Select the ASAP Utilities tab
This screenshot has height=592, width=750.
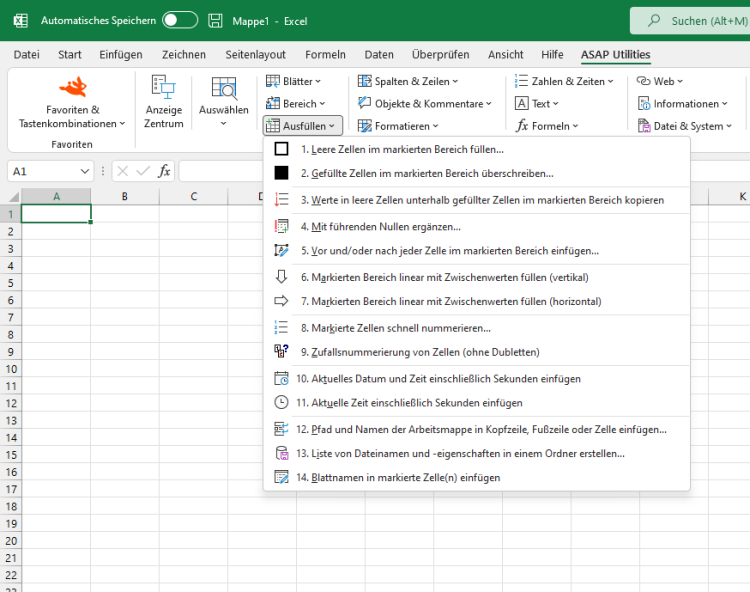(616, 55)
